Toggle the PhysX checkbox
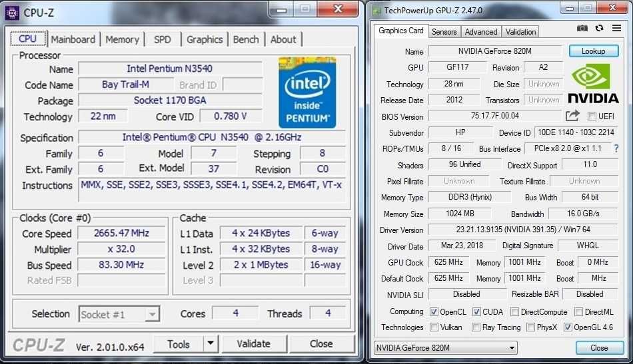 (x=531, y=327)
